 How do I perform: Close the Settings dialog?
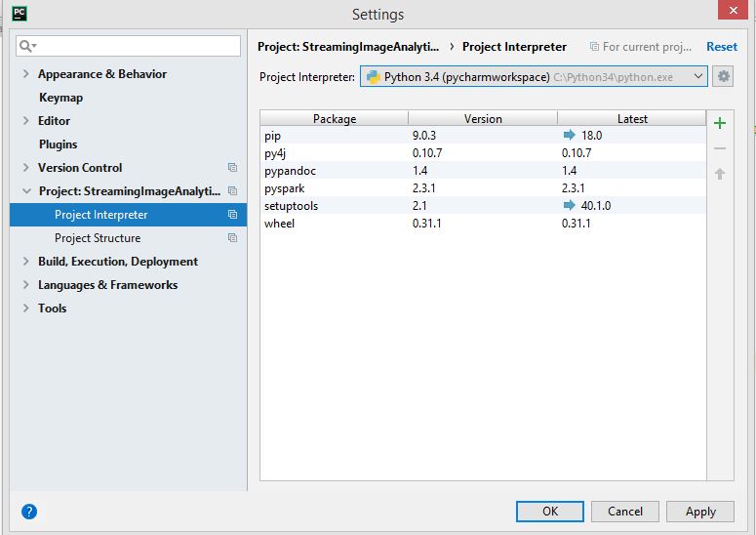733,10
